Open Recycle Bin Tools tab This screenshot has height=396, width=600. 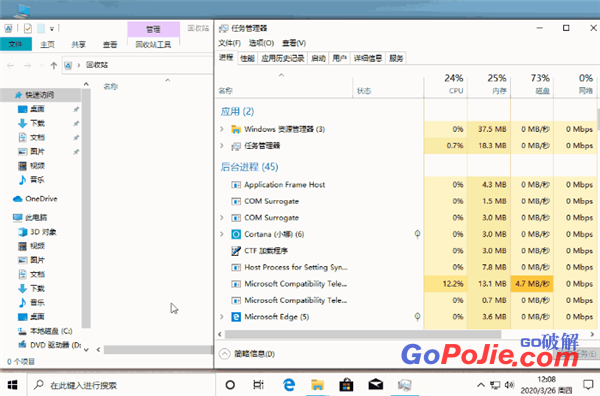(153, 44)
